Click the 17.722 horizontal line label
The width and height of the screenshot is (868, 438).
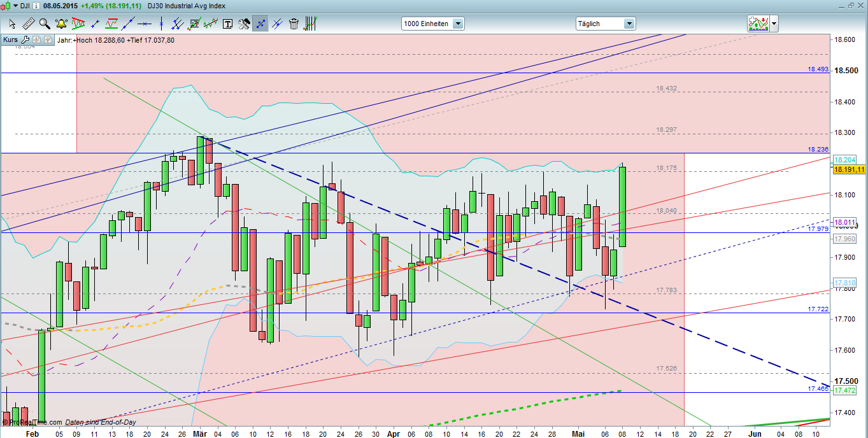pyautogui.click(x=818, y=309)
